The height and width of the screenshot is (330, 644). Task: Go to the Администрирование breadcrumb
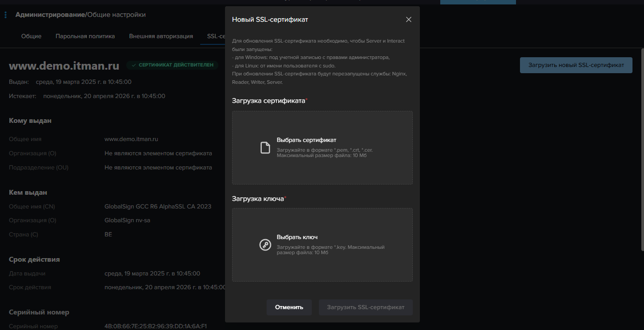click(x=50, y=15)
